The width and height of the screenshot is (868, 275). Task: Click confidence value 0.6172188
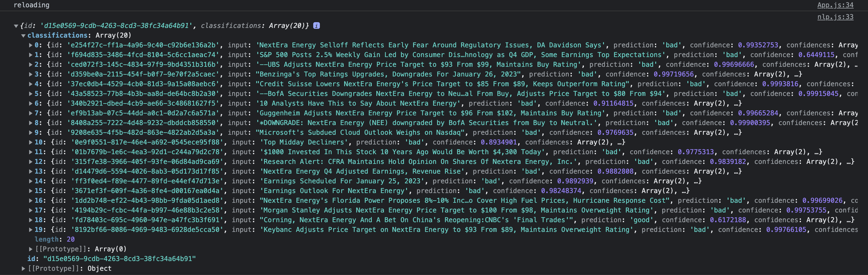point(728,220)
